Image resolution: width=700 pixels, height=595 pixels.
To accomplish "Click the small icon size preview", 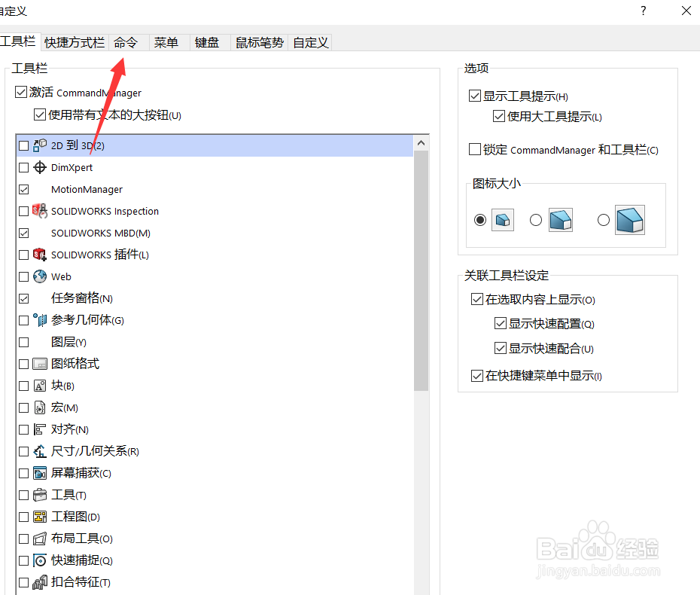I will pyautogui.click(x=503, y=220).
